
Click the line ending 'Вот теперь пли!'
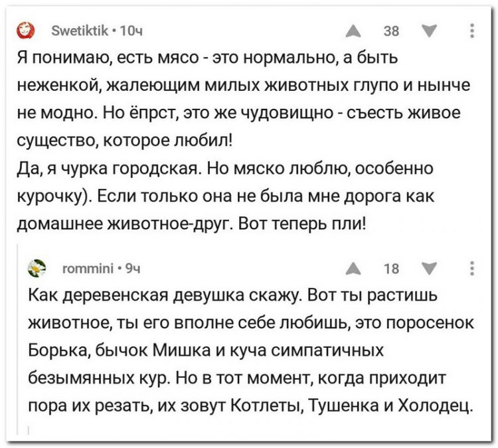pyautogui.click(x=191, y=224)
